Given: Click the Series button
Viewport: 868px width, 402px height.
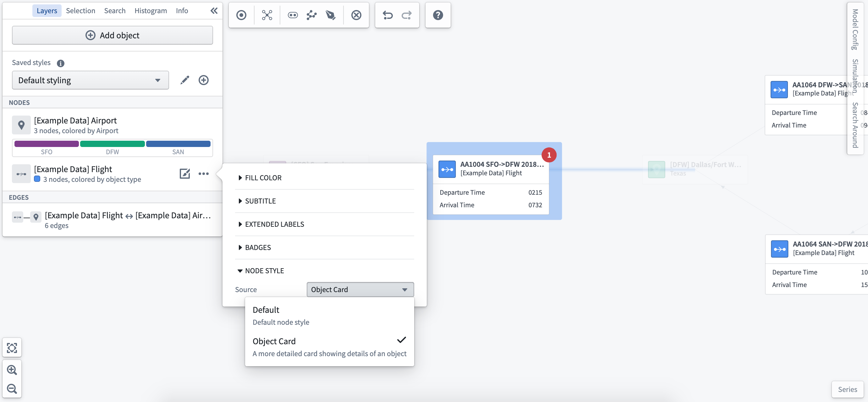Looking at the screenshot, I should click(x=847, y=389).
